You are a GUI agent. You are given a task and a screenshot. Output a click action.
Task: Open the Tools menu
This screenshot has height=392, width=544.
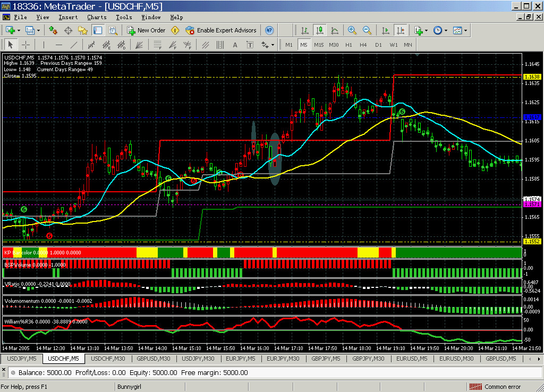pos(124,17)
